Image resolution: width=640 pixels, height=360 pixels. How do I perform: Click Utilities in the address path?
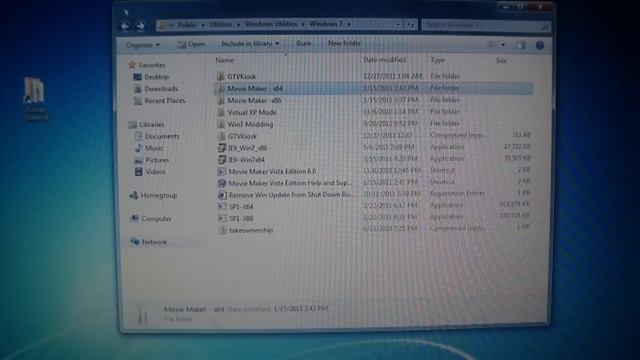tap(220, 24)
